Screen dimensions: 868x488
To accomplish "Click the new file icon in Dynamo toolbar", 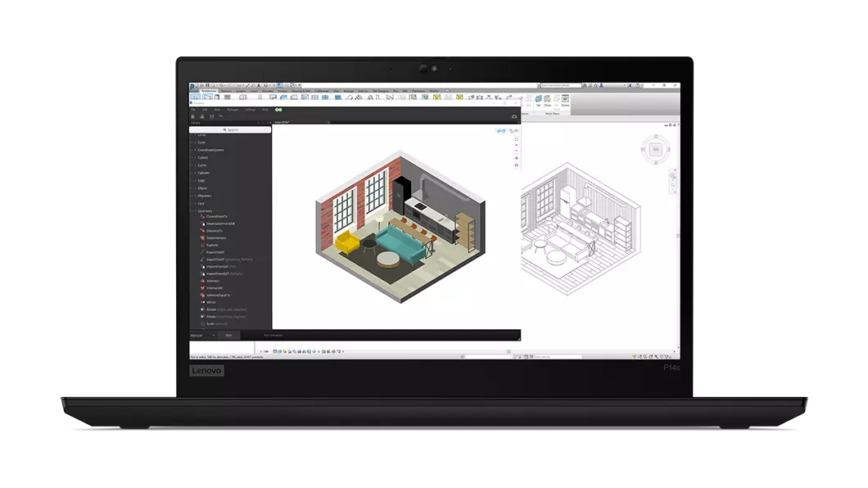I will tap(193, 116).
